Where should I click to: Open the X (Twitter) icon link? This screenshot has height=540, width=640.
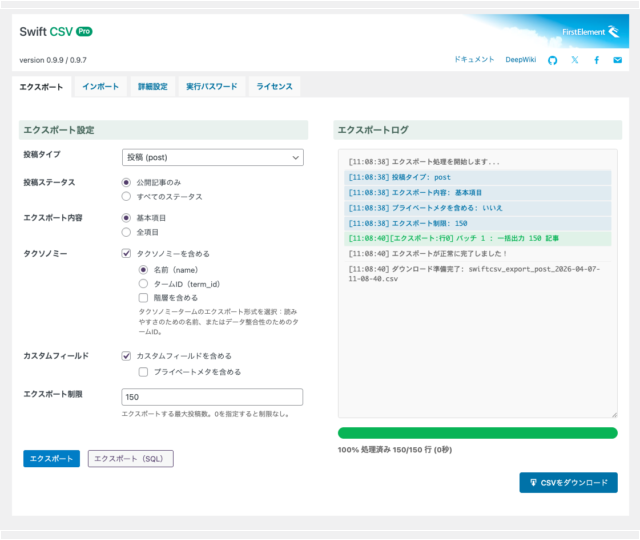tap(575, 60)
